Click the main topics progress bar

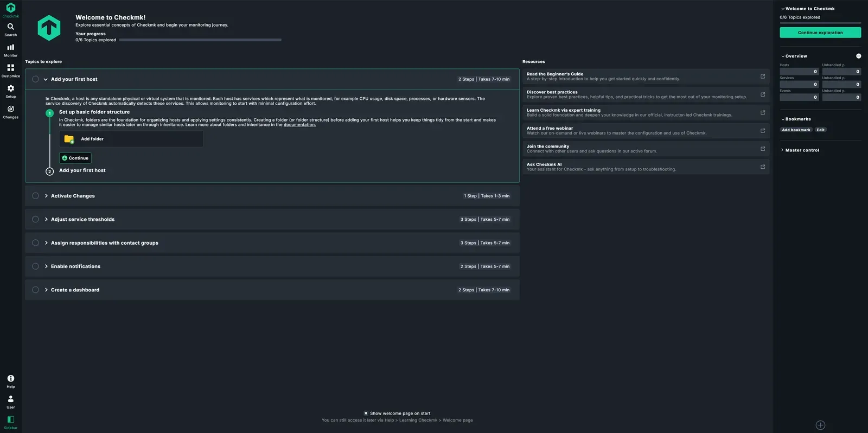tap(200, 40)
